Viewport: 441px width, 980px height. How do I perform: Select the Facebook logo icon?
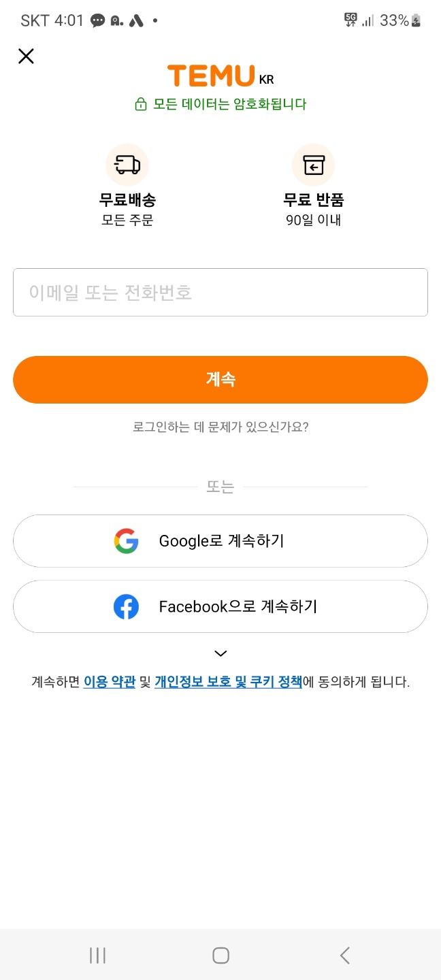pos(126,606)
